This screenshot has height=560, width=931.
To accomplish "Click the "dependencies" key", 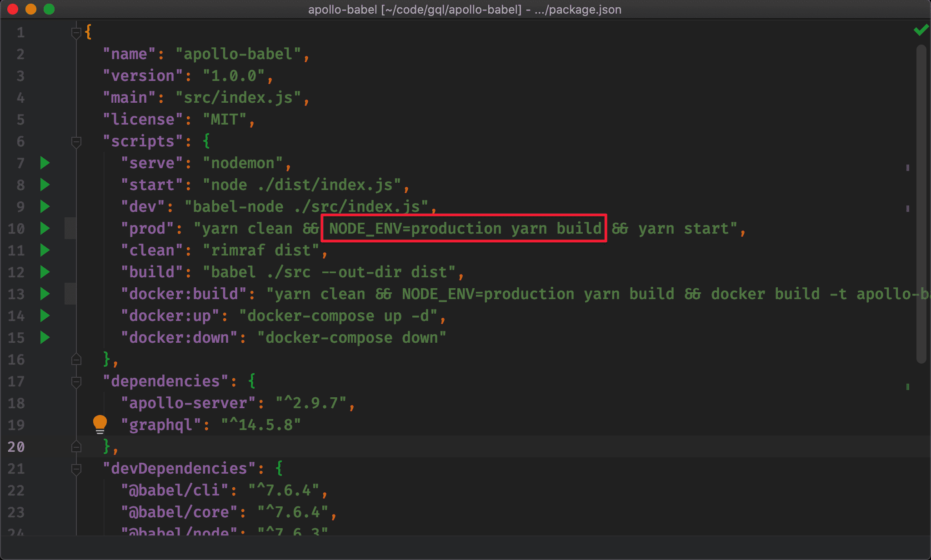I will [165, 381].
